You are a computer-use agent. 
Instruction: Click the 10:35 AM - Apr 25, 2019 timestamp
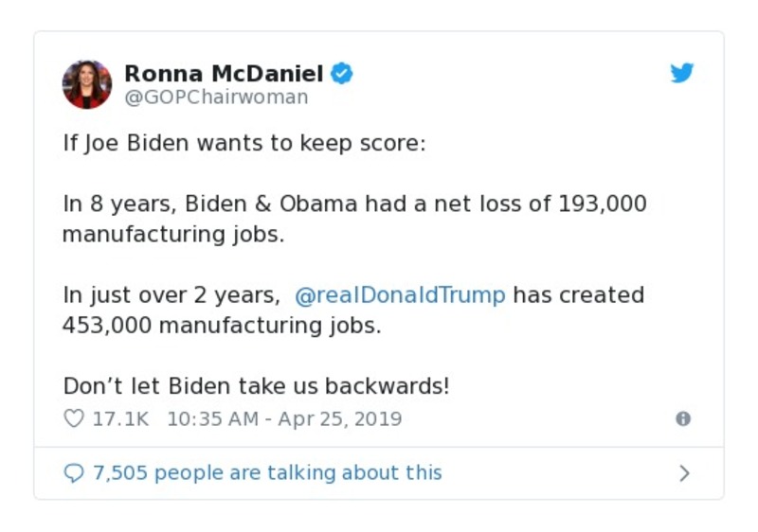[284, 418]
